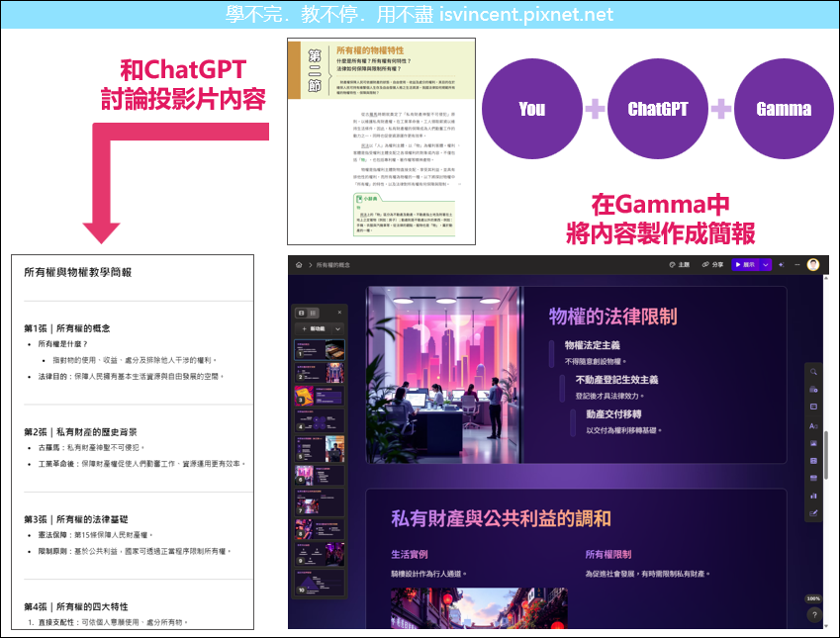Click the 不動產登記生效主義 item text

pyautogui.click(x=616, y=380)
